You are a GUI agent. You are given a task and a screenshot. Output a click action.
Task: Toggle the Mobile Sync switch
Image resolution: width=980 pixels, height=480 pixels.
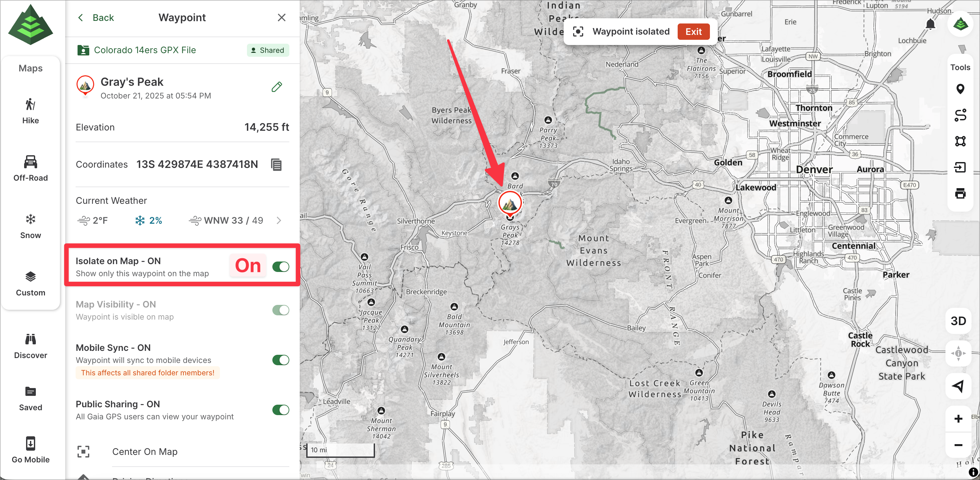(x=281, y=360)
